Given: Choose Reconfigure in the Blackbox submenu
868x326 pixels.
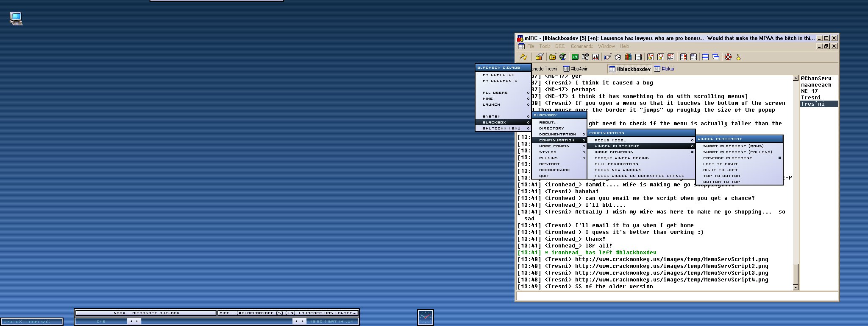Looking at the screenshot, I should point(559,170).
